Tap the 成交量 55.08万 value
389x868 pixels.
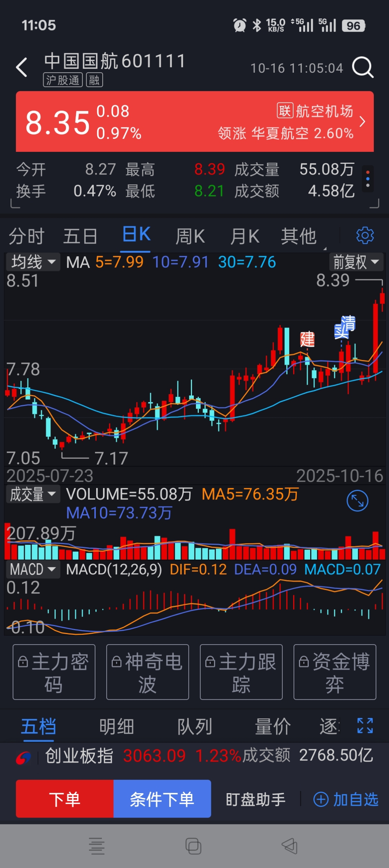click(327, 169)
